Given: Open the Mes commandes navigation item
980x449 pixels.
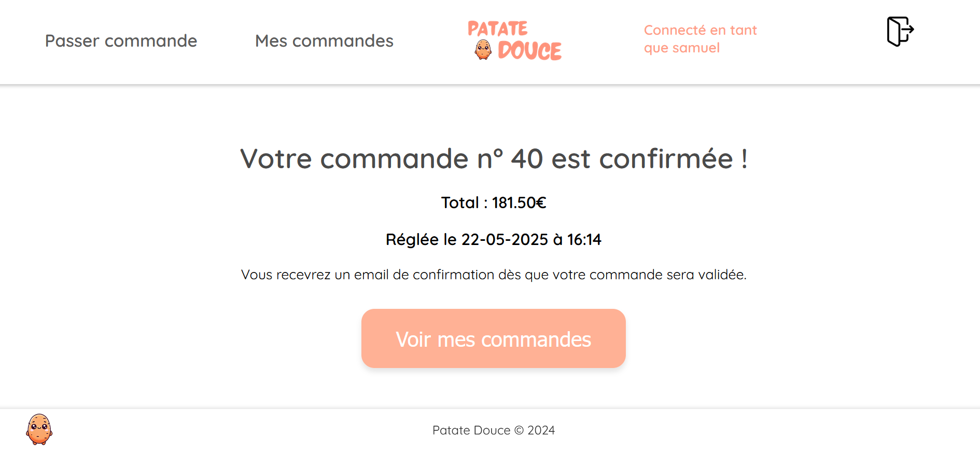Looking at the screenshot, I should (x=324, y=41).
